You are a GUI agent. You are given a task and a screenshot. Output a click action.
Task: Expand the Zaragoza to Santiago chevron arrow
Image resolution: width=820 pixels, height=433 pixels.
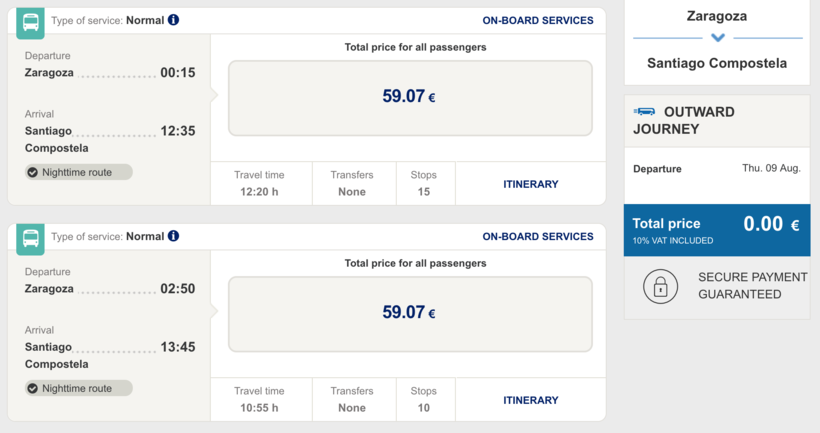click(x=717, y=38)
